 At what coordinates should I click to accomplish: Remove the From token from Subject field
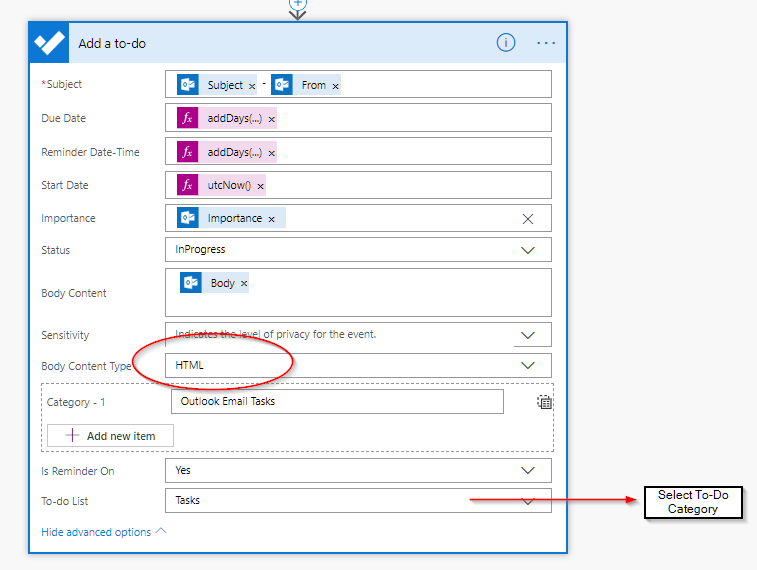pyautogui.click(x=335, y=86)
